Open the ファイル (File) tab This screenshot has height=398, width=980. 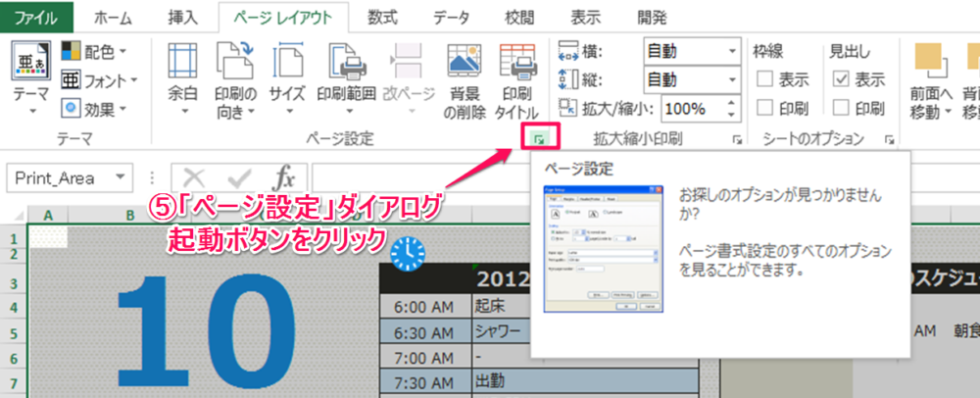pyautogui.click(x=35, y=17)
